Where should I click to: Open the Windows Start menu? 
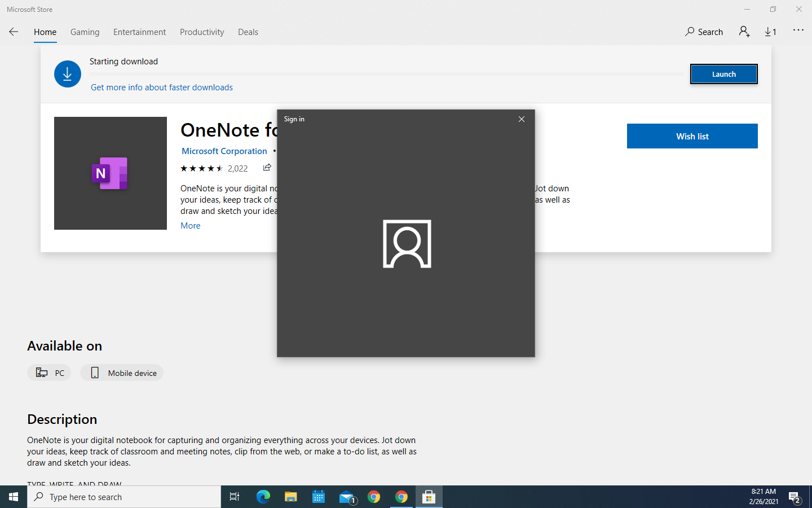point(14,497)
